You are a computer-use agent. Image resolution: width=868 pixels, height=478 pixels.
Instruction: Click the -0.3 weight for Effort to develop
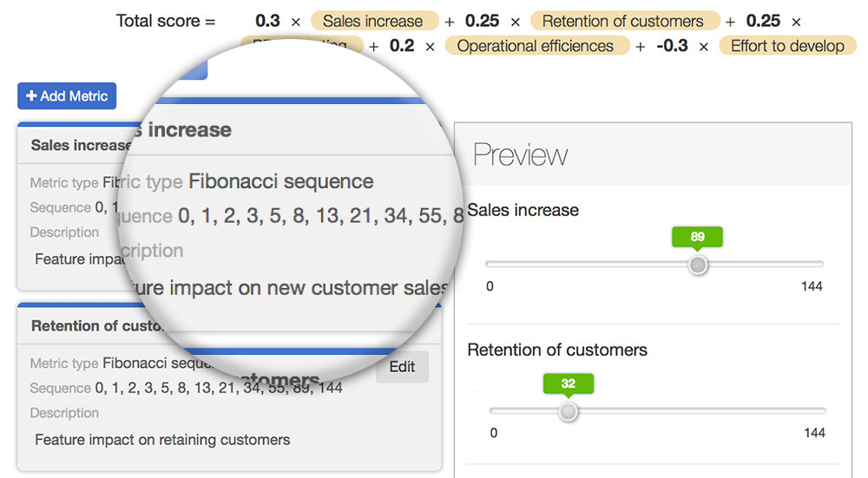coord(673,46)
